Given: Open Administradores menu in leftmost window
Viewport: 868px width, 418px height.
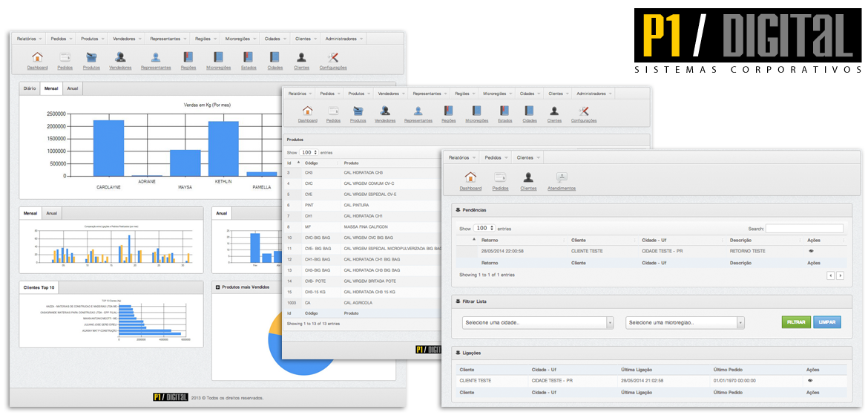Looking at the screenshot, I should pos(344,39).
